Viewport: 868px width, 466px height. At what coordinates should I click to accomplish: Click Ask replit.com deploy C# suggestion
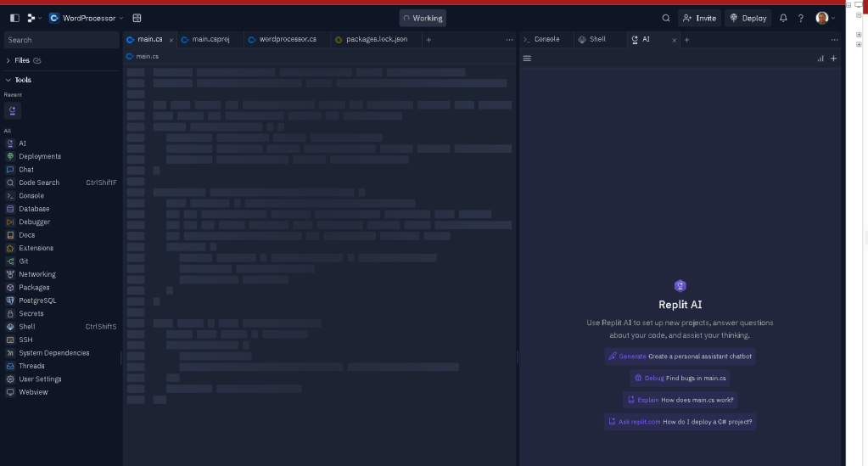pyautogui.click(x=680, y=422)
